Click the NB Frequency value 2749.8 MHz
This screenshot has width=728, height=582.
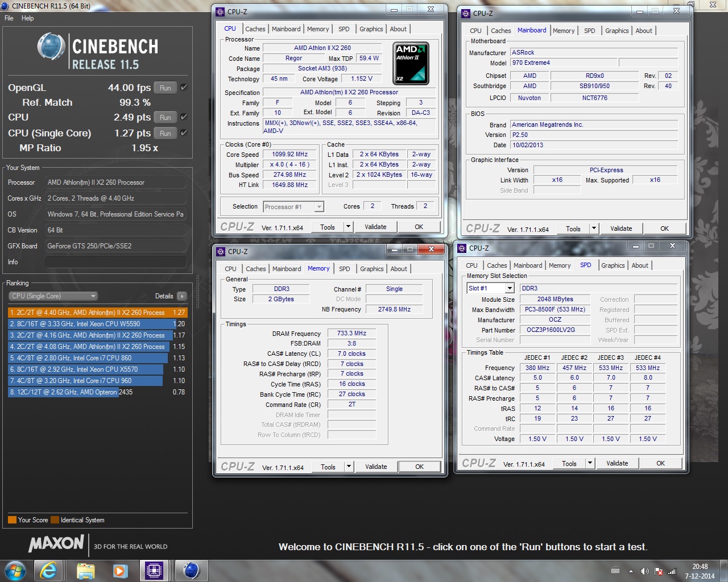tap(394, 309)
